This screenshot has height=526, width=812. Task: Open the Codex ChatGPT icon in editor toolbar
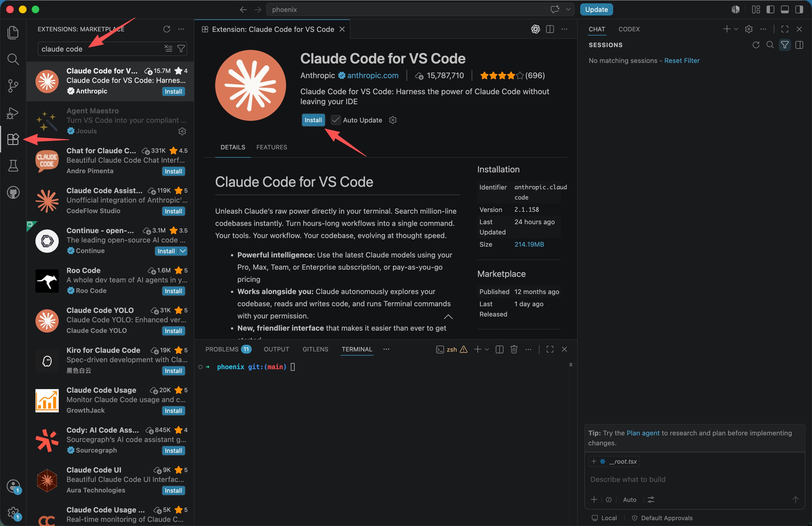535,29
